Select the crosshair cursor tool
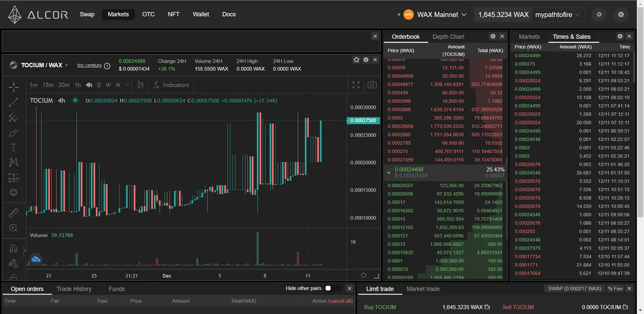644x314 pixels. [x=14, y=87]
